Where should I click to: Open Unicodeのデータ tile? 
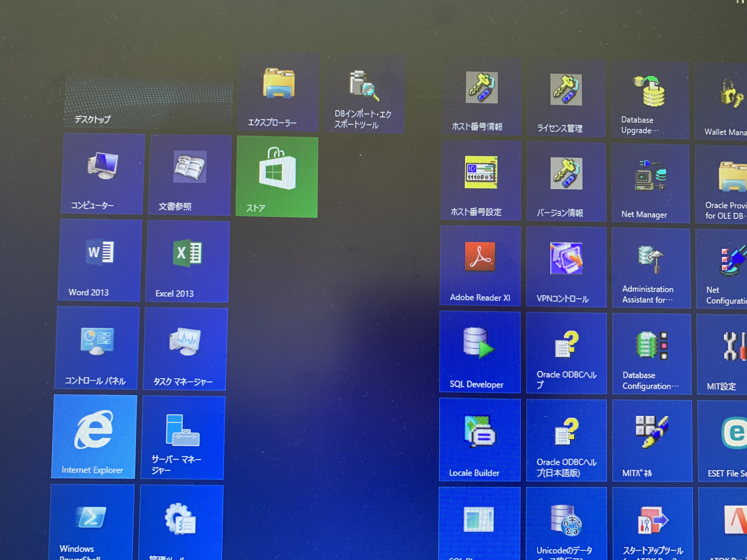click(x=566, y=524)
